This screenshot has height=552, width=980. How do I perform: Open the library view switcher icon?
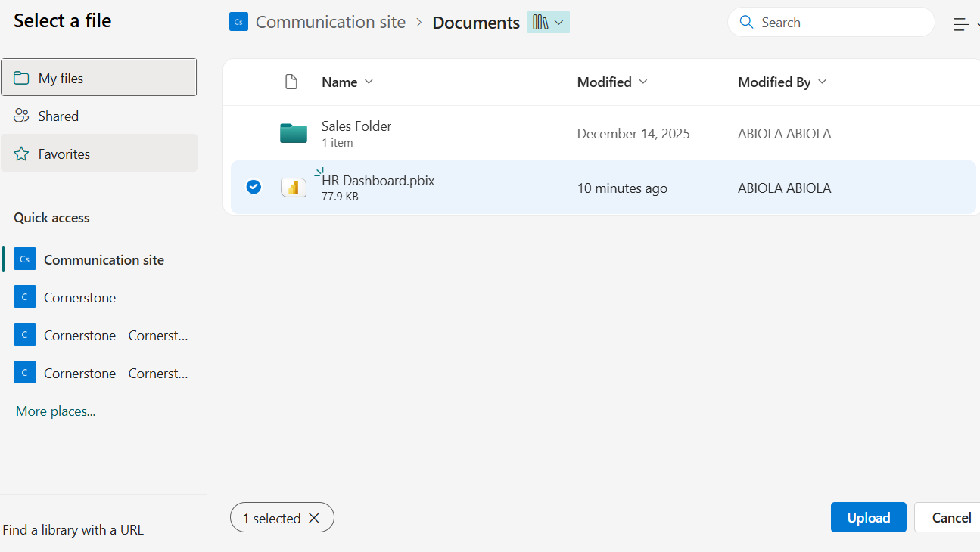548,23
